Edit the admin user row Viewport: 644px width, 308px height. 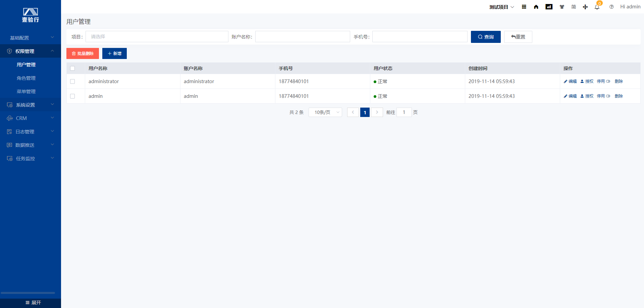click(570, 96)
